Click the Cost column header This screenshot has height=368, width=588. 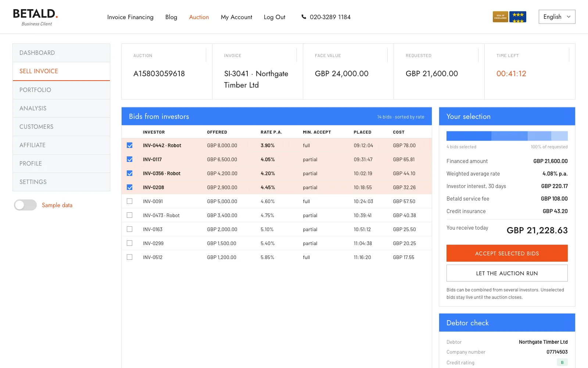pyautogui.click(x=398, y=132)
